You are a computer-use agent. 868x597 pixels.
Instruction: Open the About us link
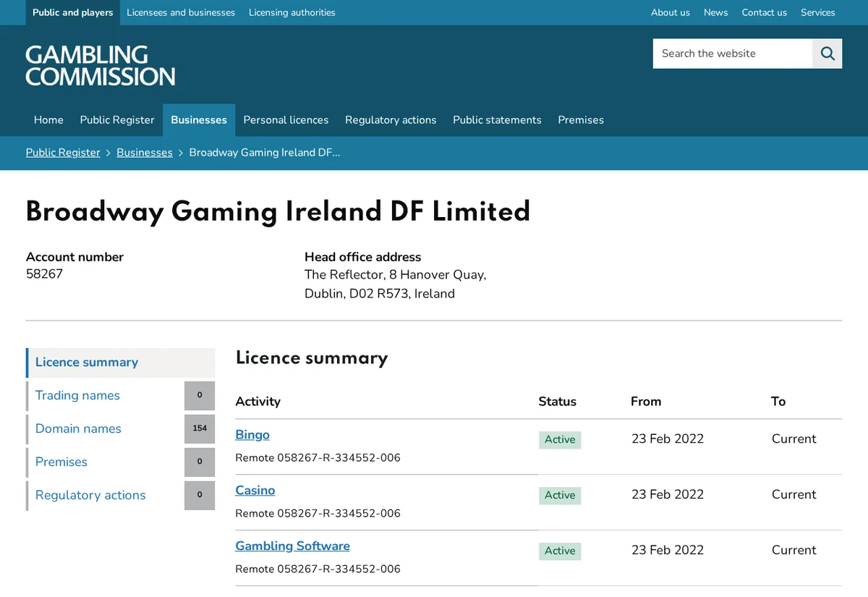pyautogui.click(x=671, y=12)
